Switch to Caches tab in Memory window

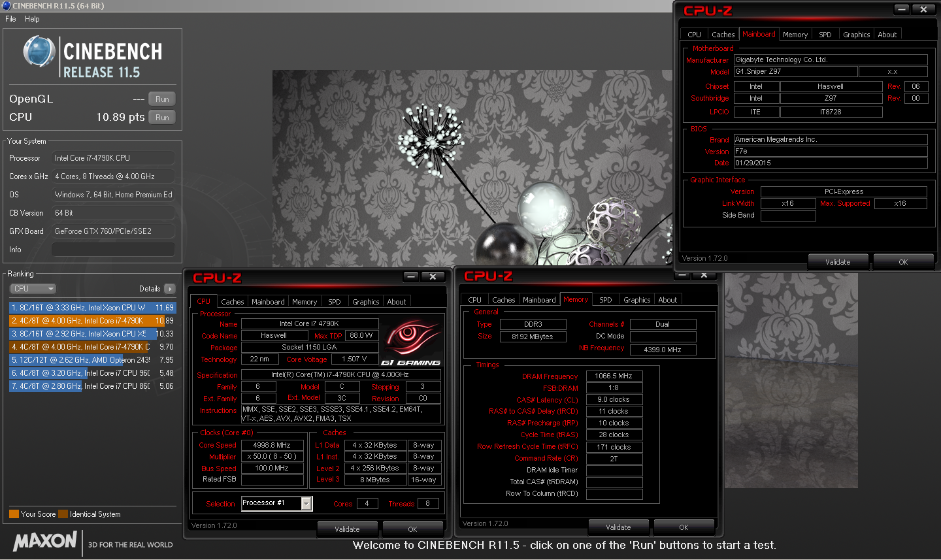504,300
